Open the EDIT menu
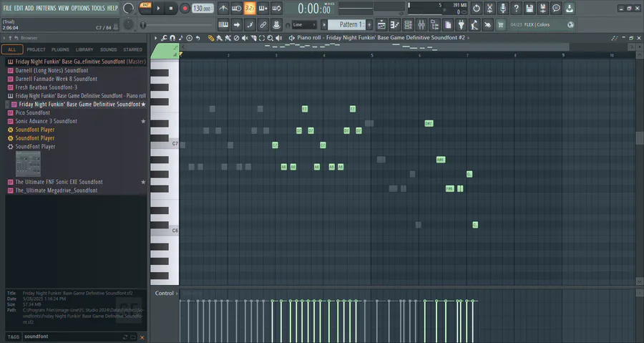Viewport: 644px width, 343px height. coord(19,8)
